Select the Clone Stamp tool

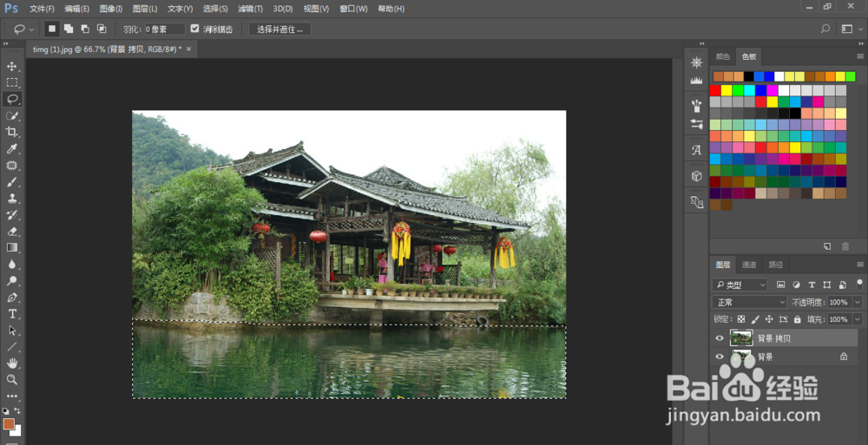pyautogui.click(x=11, y=198)
